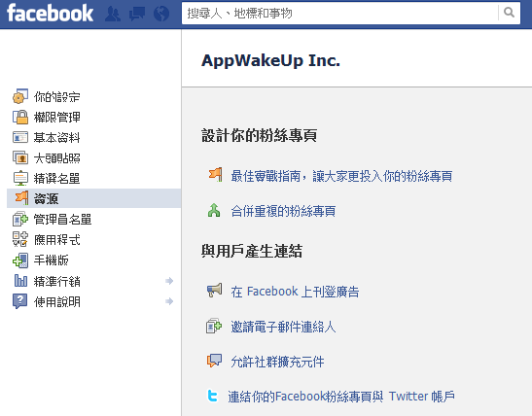Open 精準行銷 in sidebar
Viewport: 532px width, 416px height.
57,281
